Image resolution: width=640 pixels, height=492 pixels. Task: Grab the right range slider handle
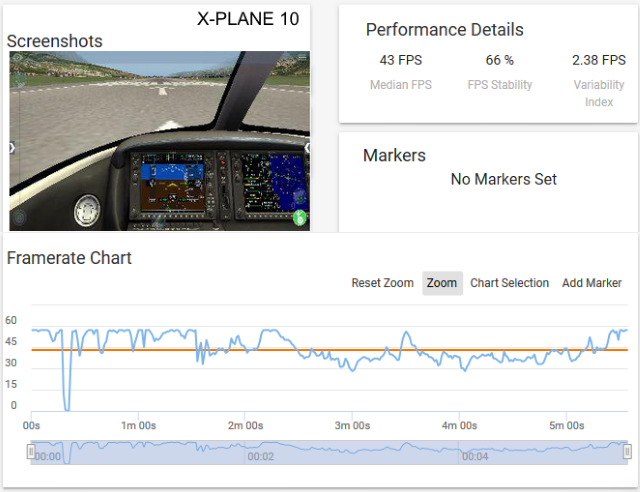coord(627,452)
